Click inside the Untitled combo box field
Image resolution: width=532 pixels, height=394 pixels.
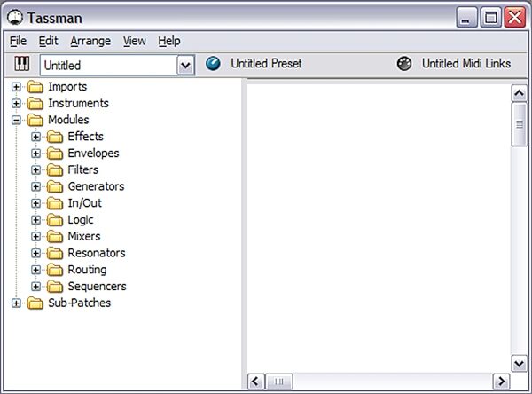tap(108, 65)
